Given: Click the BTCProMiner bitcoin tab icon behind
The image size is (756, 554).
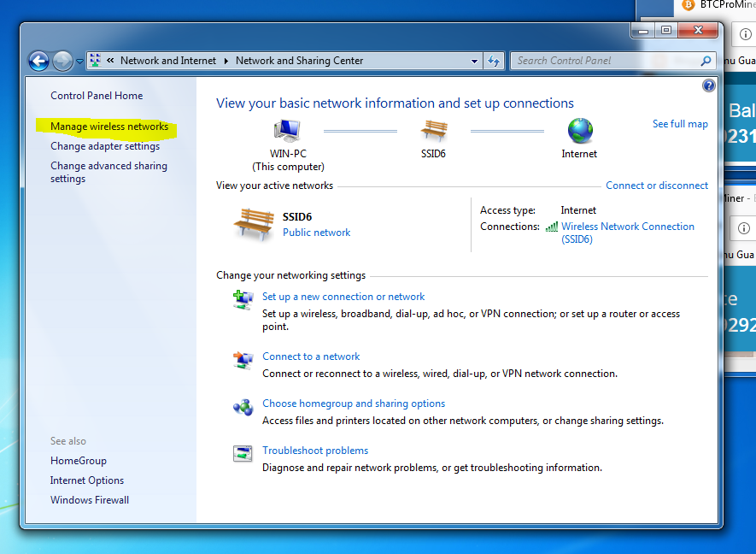Looking at the screenshot, I should (x=689, y=5).
